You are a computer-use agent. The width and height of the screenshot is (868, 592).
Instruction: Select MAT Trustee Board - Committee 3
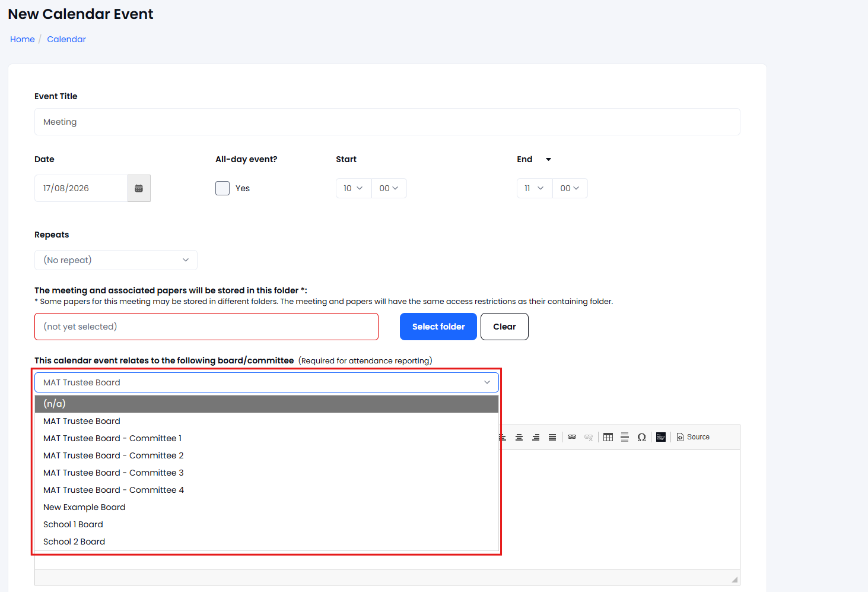(266, 473)
